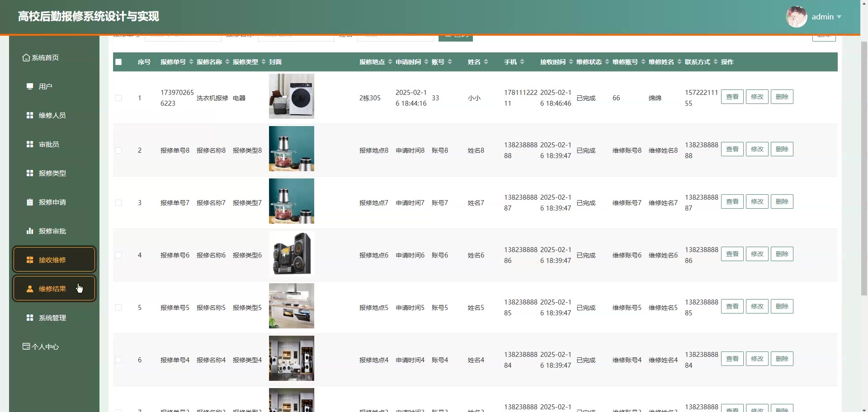The height and width of the screenshot is (412, 868).
Task: Sort by 申请时间 column arrows
Action: click(x=426, y=62)
